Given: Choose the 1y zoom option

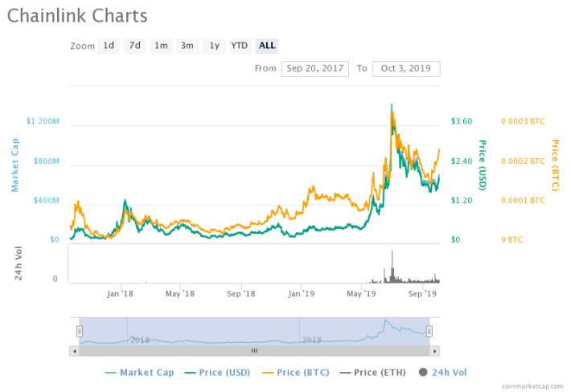Looking at the screenshot, I should tap(214, 46).
